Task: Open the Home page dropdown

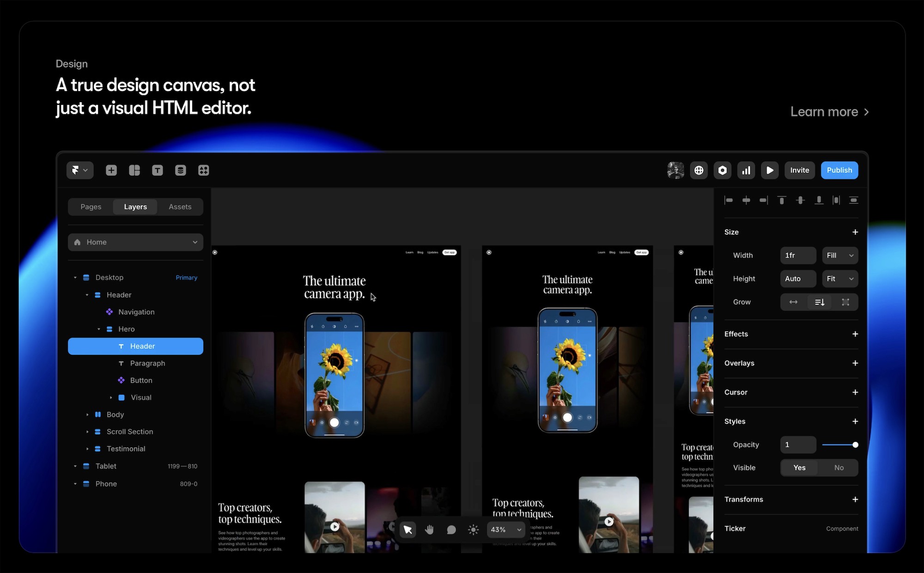Action: coord(135,242)
